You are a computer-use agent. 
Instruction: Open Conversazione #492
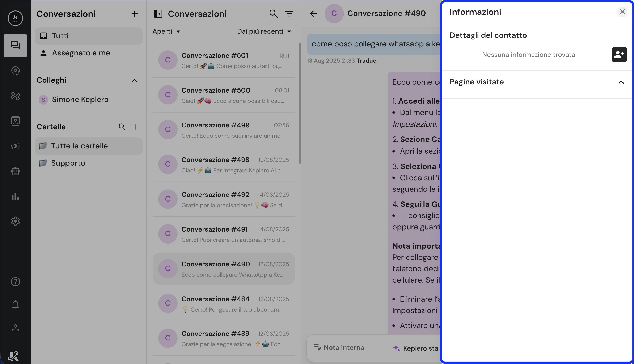click(224, 199)
